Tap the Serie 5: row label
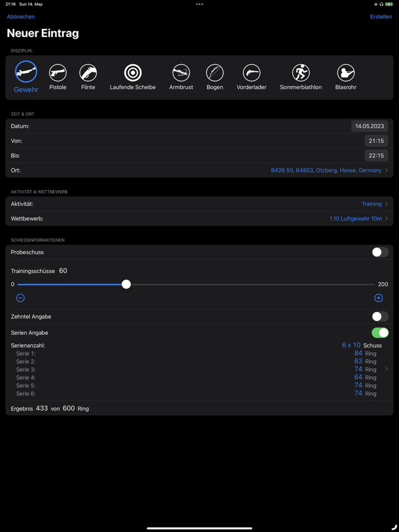 coord(26,386)
